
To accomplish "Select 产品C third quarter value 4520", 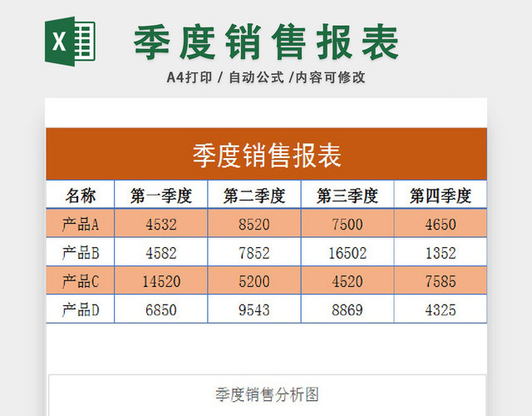I will [x=347, y=280].
